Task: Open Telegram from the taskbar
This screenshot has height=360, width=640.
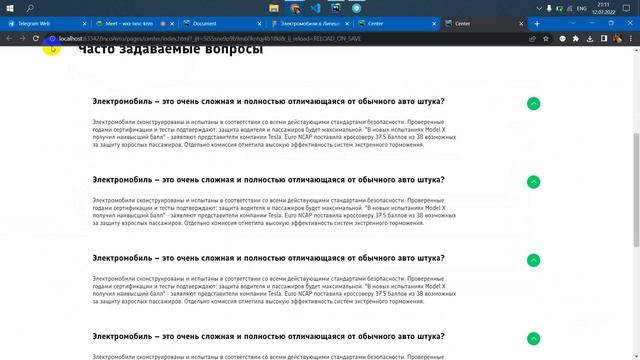Action: 356,8
